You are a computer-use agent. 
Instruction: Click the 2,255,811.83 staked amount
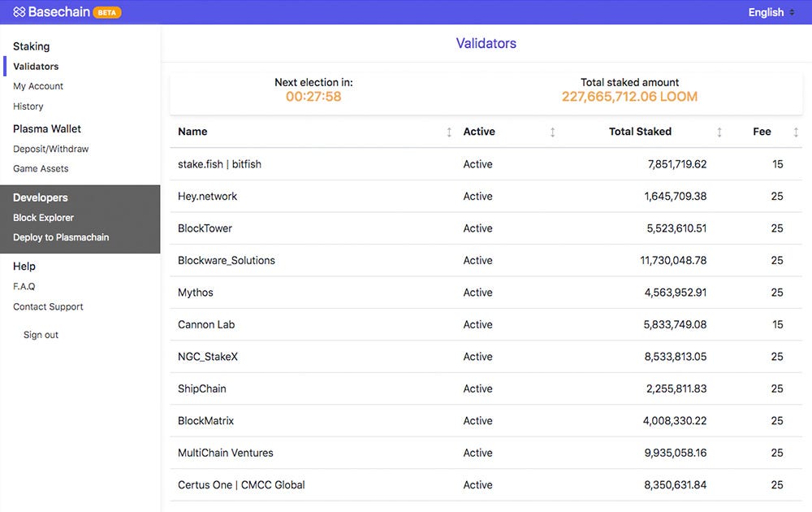676,389
